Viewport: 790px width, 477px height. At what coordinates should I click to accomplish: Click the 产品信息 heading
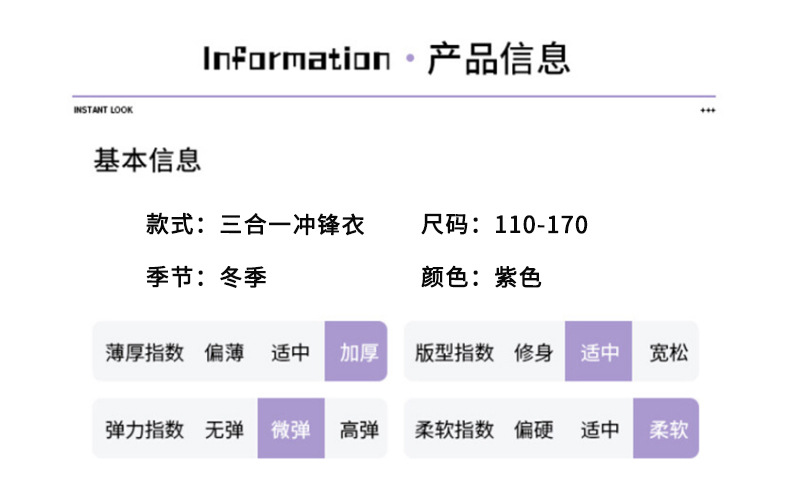[x=498, y=57]
